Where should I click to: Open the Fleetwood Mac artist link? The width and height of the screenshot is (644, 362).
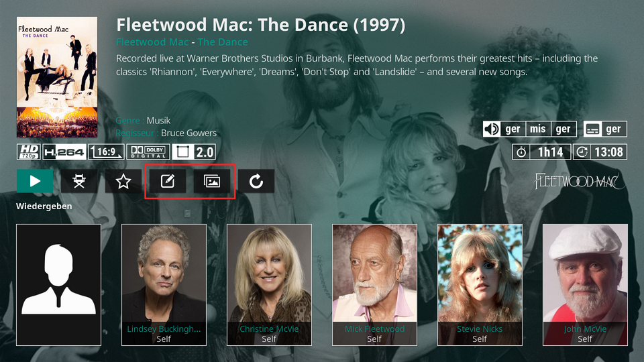[152, 42]
